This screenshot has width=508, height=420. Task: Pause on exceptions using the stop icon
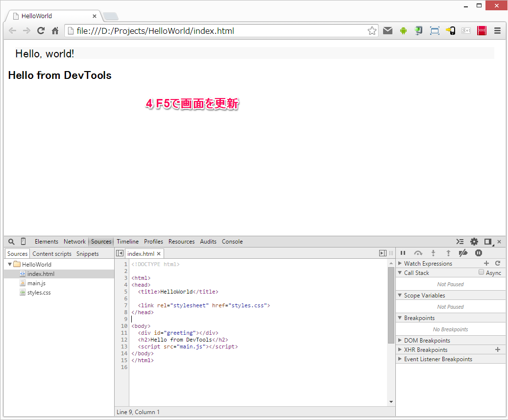click(x=479, y=253)
